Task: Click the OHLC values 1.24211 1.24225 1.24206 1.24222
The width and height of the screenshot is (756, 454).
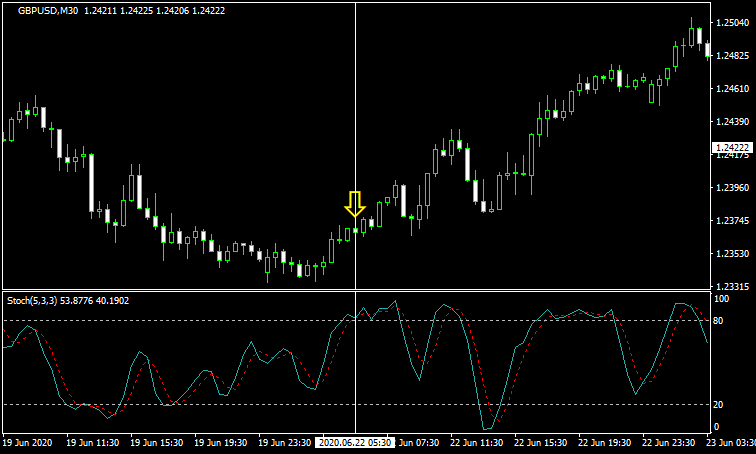Action: pyautogui.click(x=155, y=11)
